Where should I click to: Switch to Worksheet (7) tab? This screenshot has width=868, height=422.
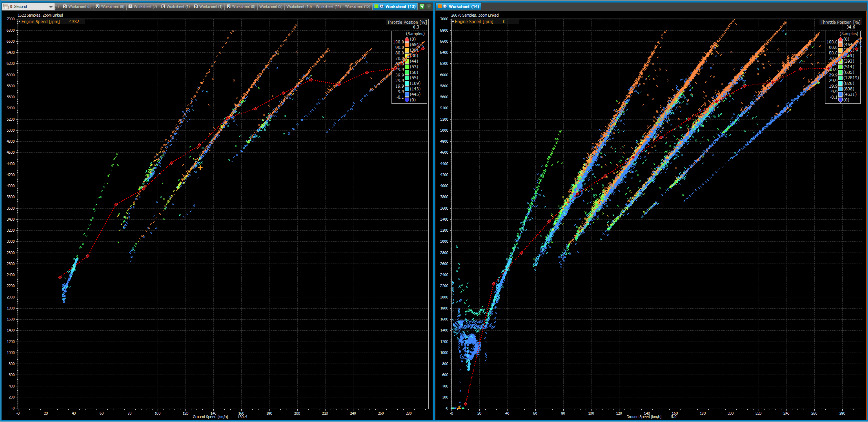pyautogui.click(x=142, y=6)
